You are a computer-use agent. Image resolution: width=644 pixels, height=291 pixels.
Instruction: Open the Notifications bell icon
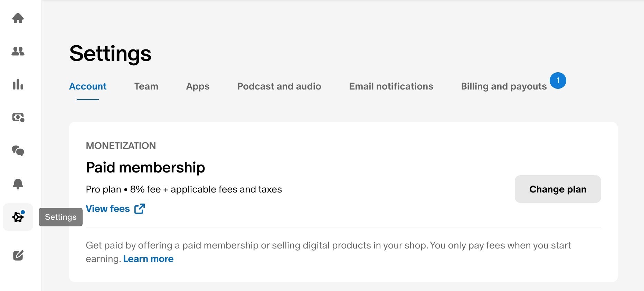pyautogui.click(x=18, y=184)
